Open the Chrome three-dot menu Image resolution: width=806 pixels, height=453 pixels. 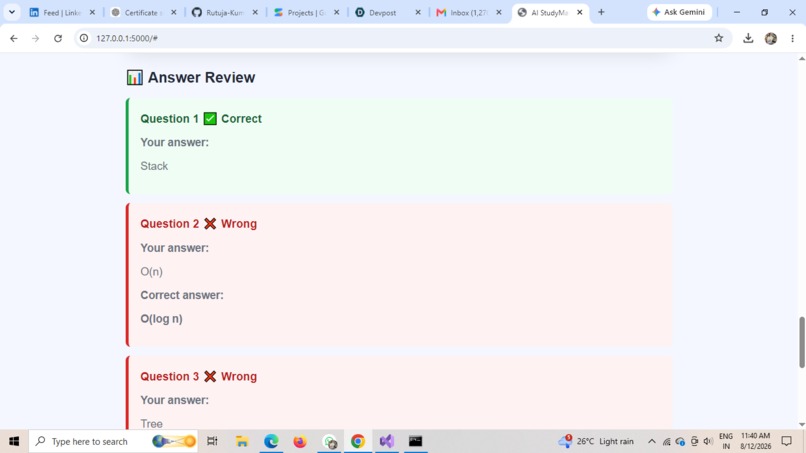(792, 38)
